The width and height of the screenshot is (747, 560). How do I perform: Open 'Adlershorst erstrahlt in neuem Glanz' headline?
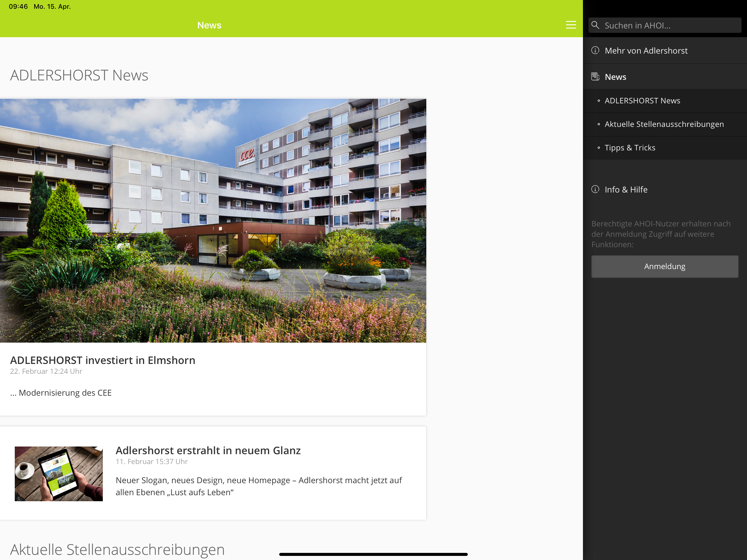click(x=208, y=451)
